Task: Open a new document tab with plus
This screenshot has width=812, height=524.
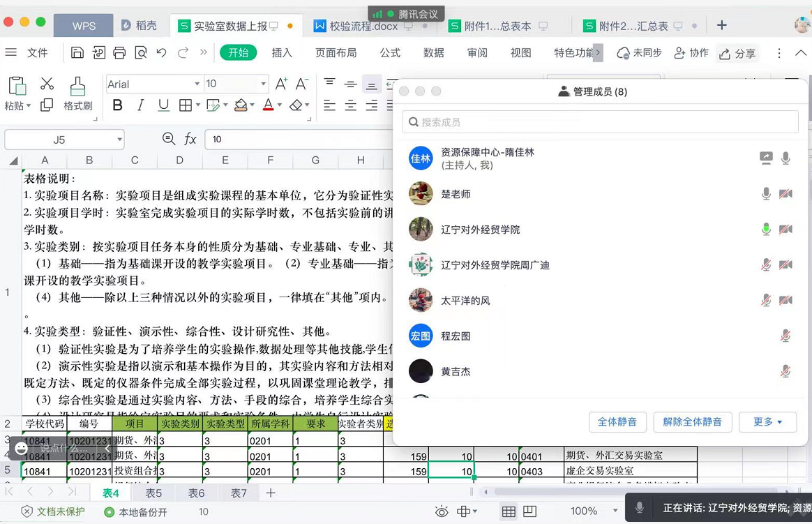Action: click(x=722, y=25)
